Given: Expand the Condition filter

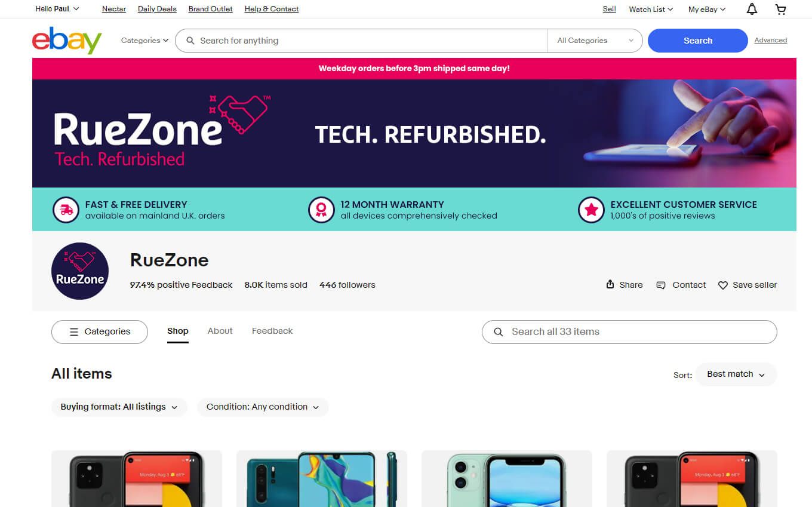Looking at the screenshot, I should pyautogui.click(x=263, y=407).
